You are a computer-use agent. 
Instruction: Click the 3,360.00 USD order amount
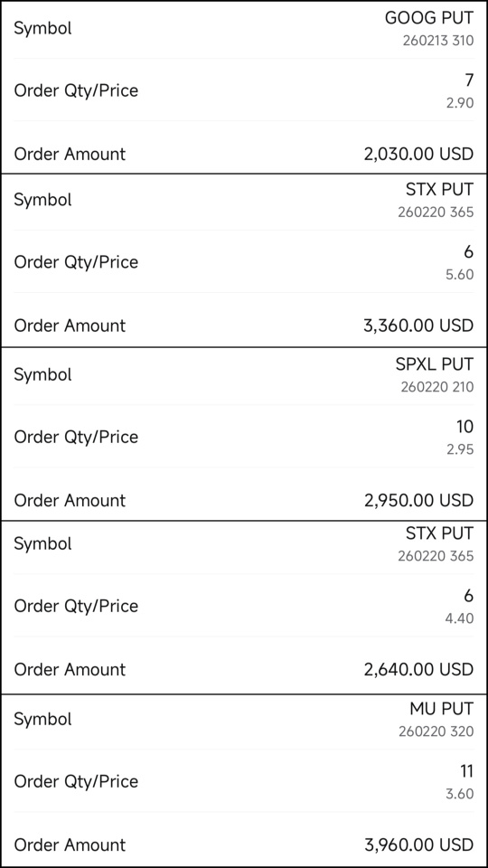coord(418,325)
